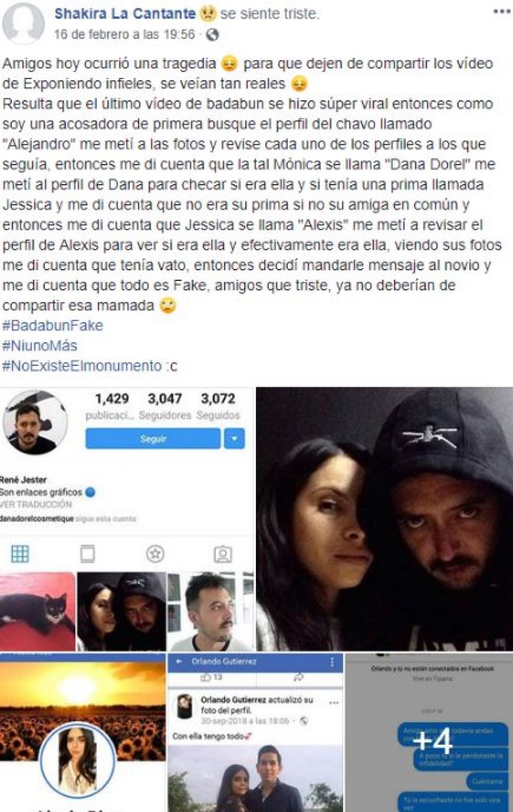Expand the dropdown arrow next to Seguir
Screen dimensions: 513x812
(234, 439)
